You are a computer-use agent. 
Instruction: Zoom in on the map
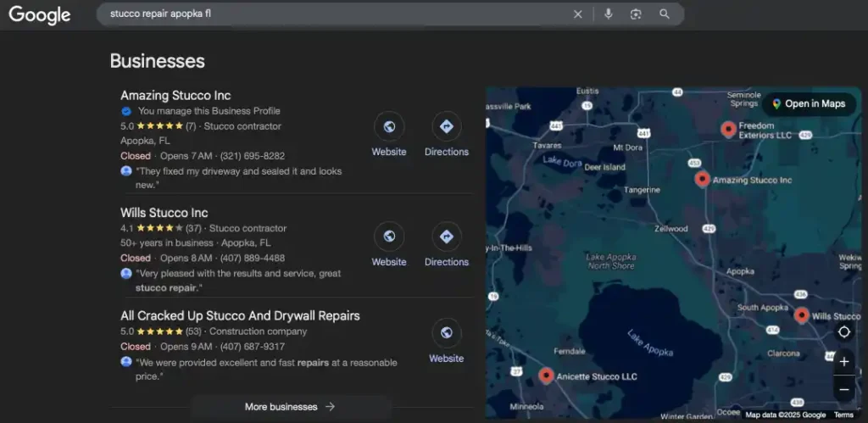(844, 362)
